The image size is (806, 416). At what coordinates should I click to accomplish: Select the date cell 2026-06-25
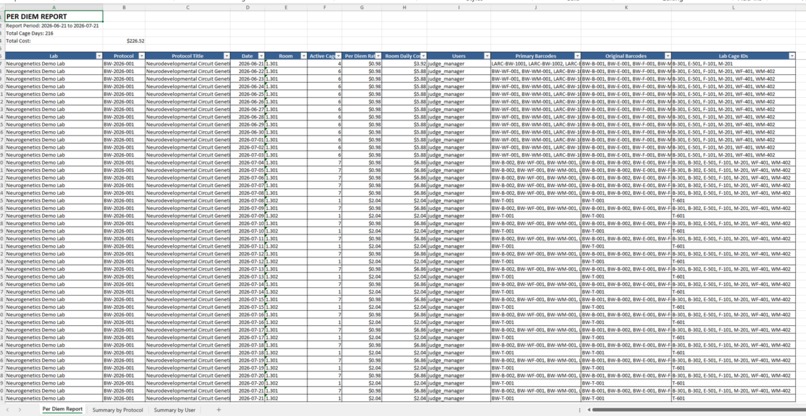(x=248, y=94)
